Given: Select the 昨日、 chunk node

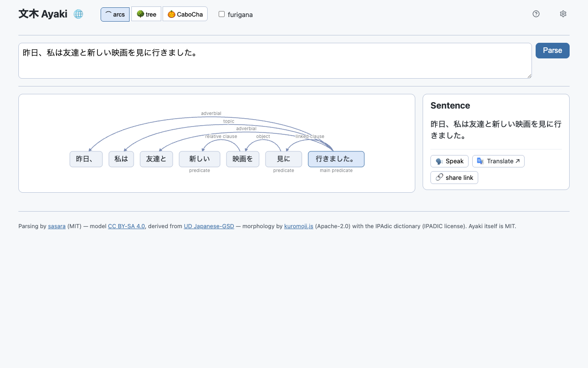Looking at the screenshot, I should [x=86, y=159].
